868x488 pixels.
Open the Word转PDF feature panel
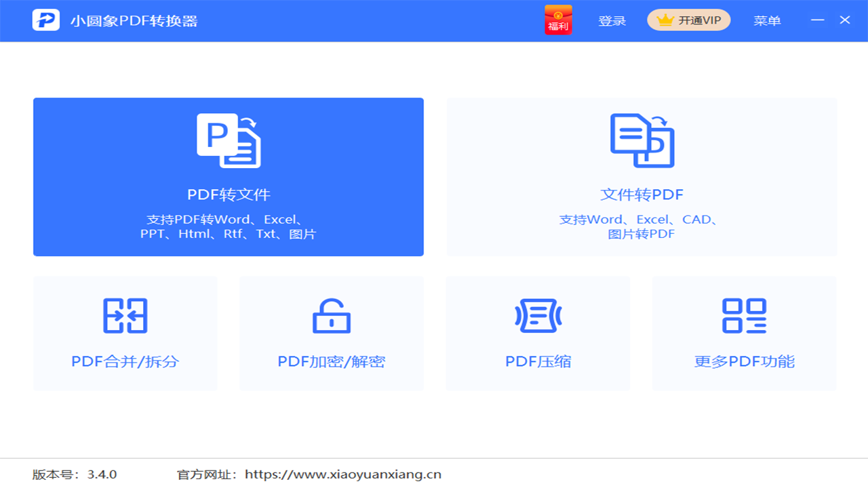(642, 176)
